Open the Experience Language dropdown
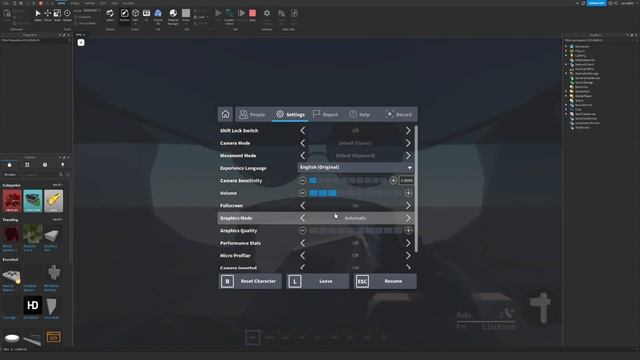The image size is (640, 360). point(356,167)
